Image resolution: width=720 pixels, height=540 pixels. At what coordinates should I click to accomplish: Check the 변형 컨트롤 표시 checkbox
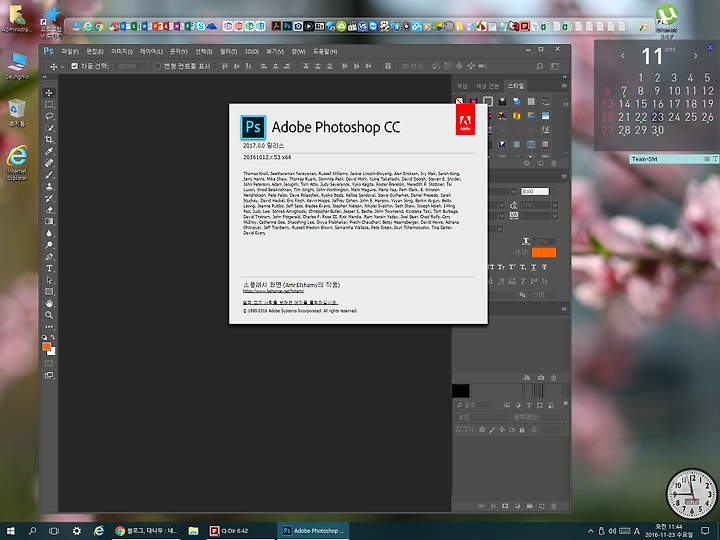pos(158,66)
